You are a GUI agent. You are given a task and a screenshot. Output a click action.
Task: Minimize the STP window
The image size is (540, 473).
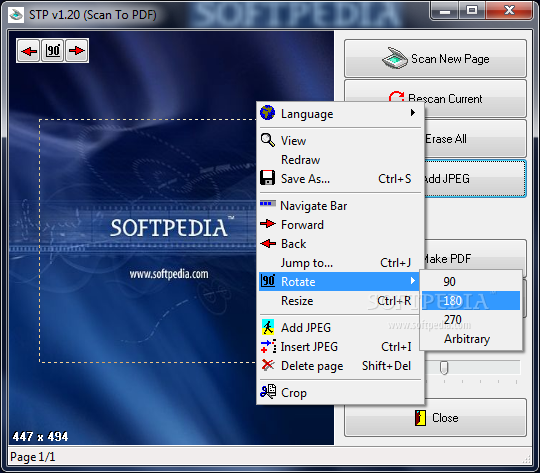click(x=445, y=11)
